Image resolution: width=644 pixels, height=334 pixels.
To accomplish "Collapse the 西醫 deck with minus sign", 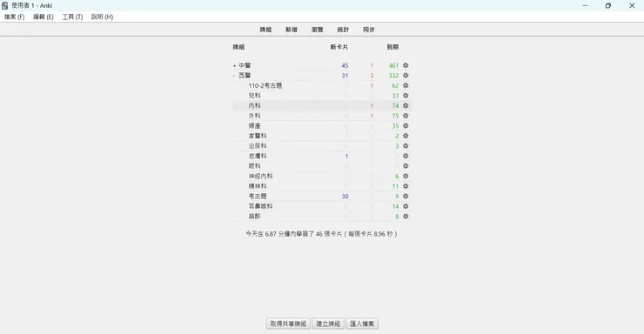I will point(234,76).
